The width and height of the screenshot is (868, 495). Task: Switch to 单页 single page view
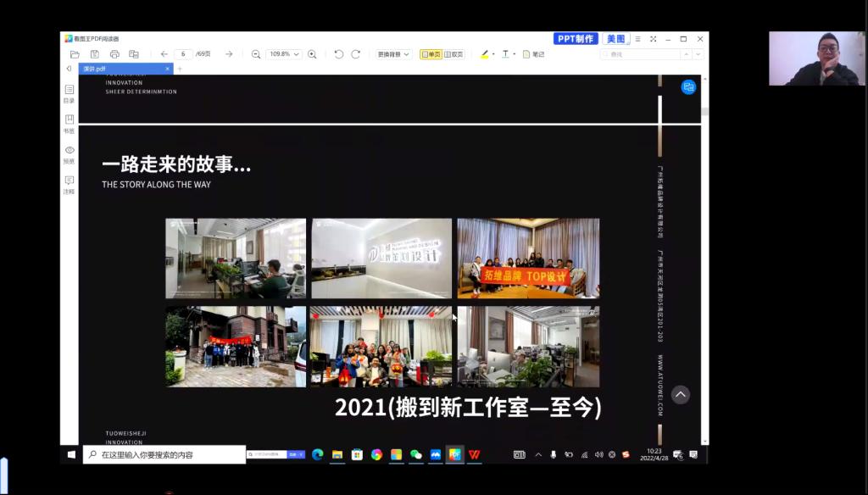431,54
